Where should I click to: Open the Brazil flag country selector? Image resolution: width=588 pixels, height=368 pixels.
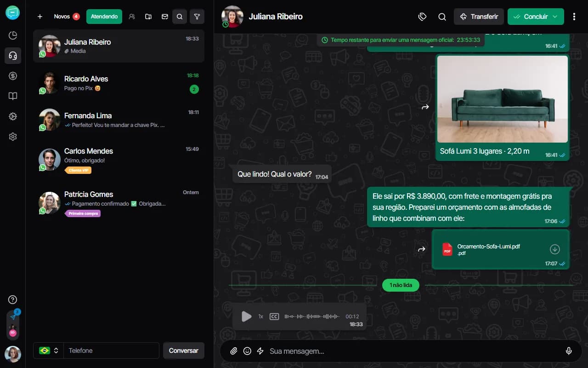[x=49, y=351]
